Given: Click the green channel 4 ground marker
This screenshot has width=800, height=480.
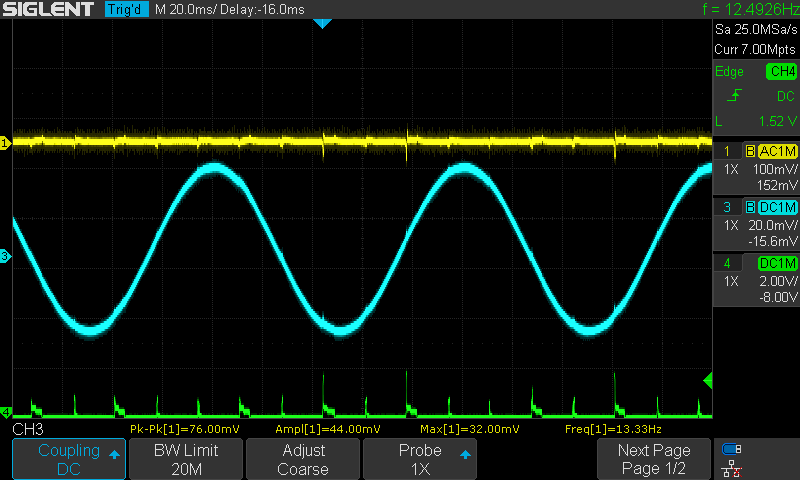Looking at the screenshot, I should (5, 412).
